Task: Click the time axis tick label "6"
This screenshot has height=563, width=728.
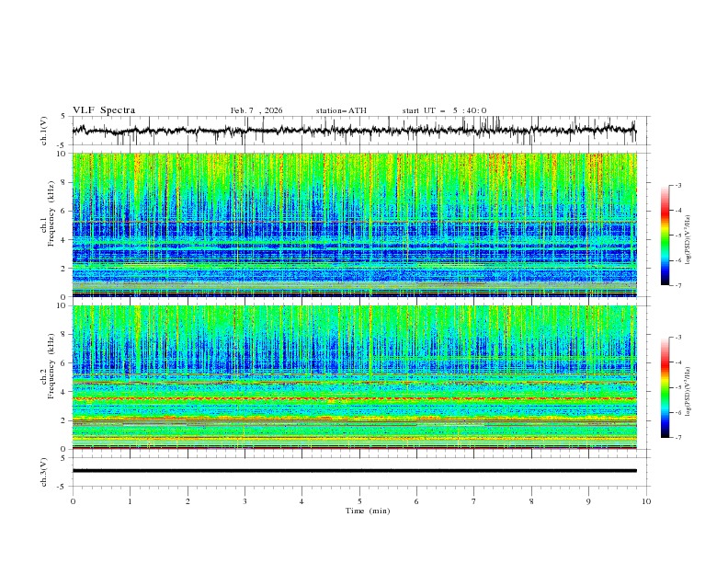Action: coord(416,501)
